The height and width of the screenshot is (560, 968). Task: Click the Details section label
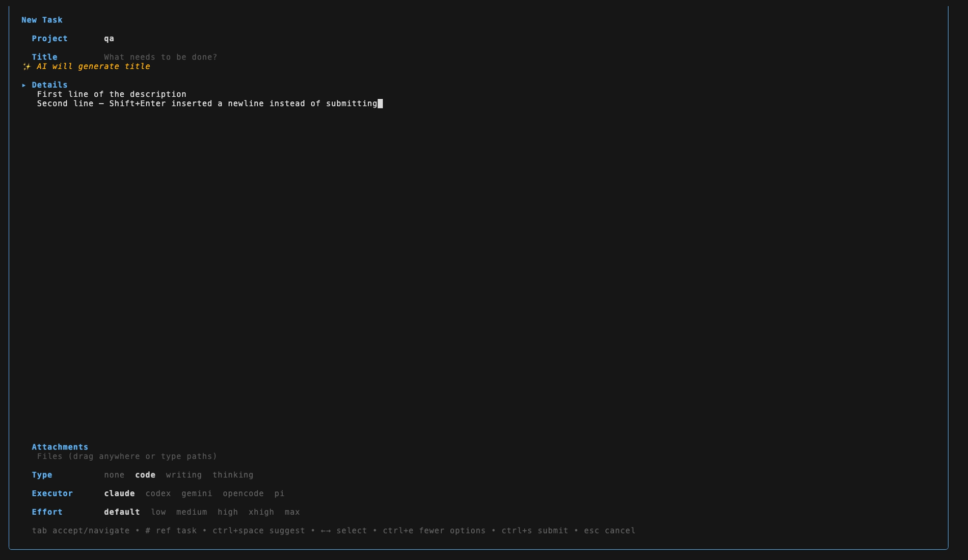point(49,85)
